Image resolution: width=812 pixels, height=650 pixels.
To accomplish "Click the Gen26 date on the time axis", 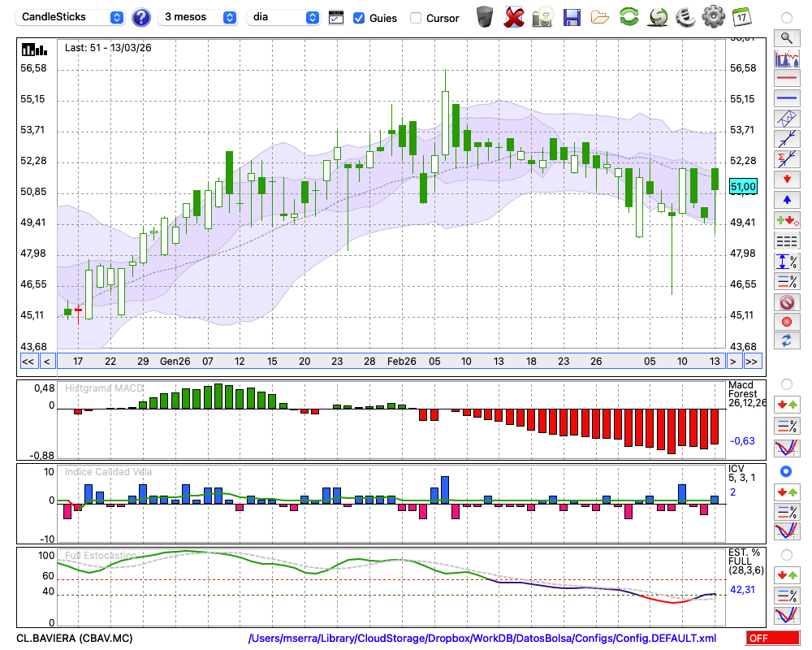I will [x=175, y=362].
